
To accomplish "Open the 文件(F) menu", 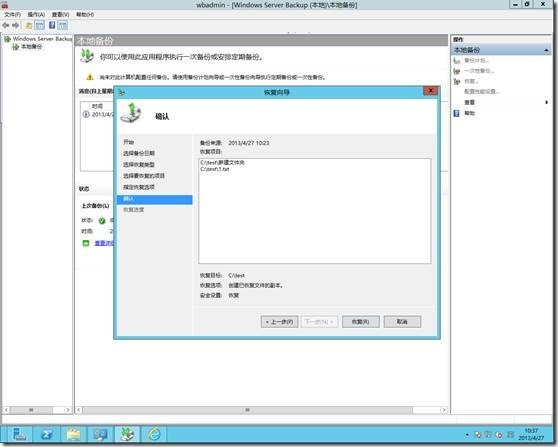I will 12,15.
